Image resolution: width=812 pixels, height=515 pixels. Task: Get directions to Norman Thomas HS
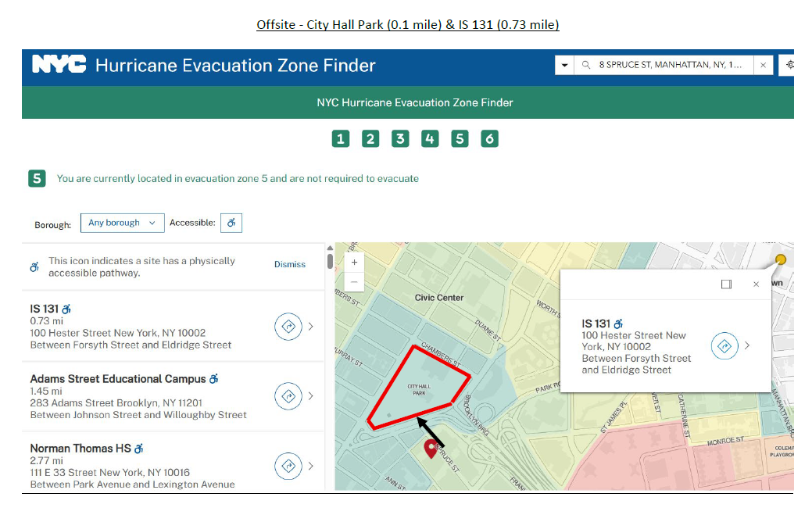coord(288,467)
